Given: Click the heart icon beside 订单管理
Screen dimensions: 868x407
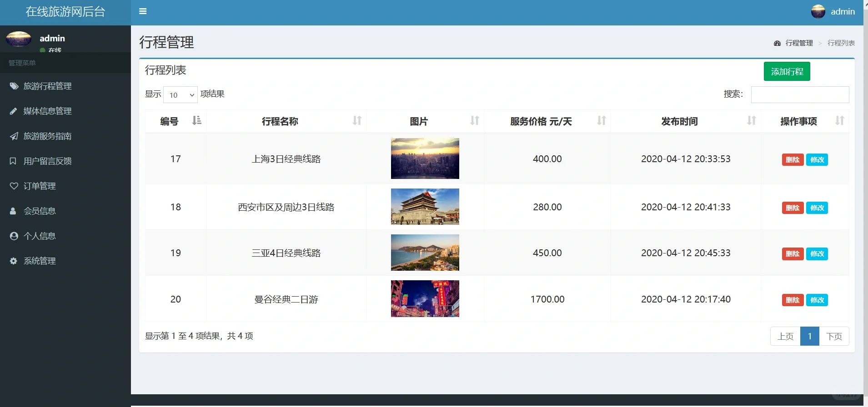Looking at the screenshot, I should [x=14, y=186].
